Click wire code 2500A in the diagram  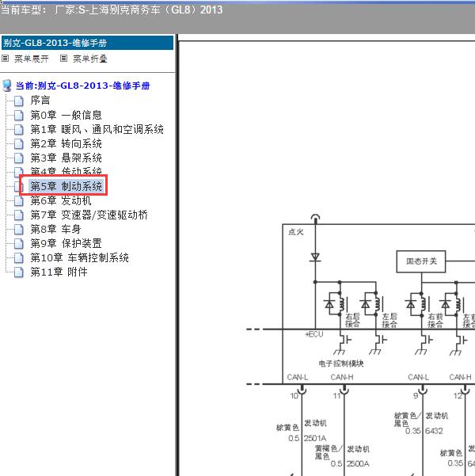pyautogui.click(x=358, y=464)
